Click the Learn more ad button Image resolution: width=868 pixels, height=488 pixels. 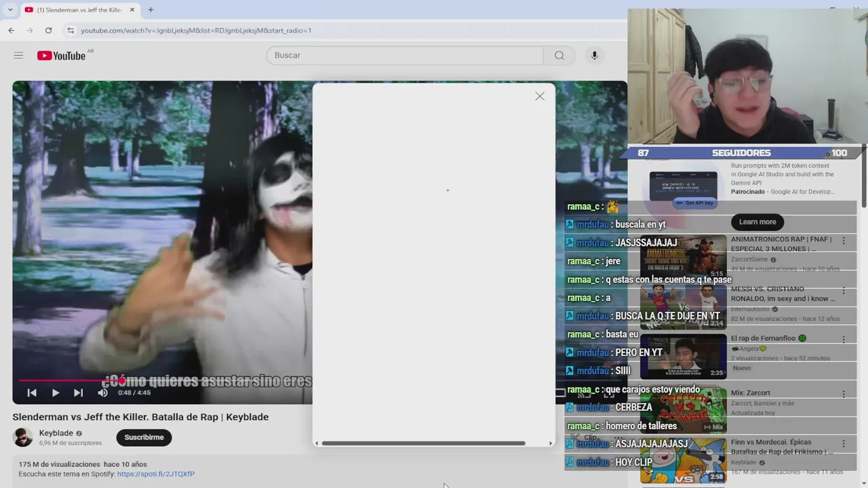[757, 222]
